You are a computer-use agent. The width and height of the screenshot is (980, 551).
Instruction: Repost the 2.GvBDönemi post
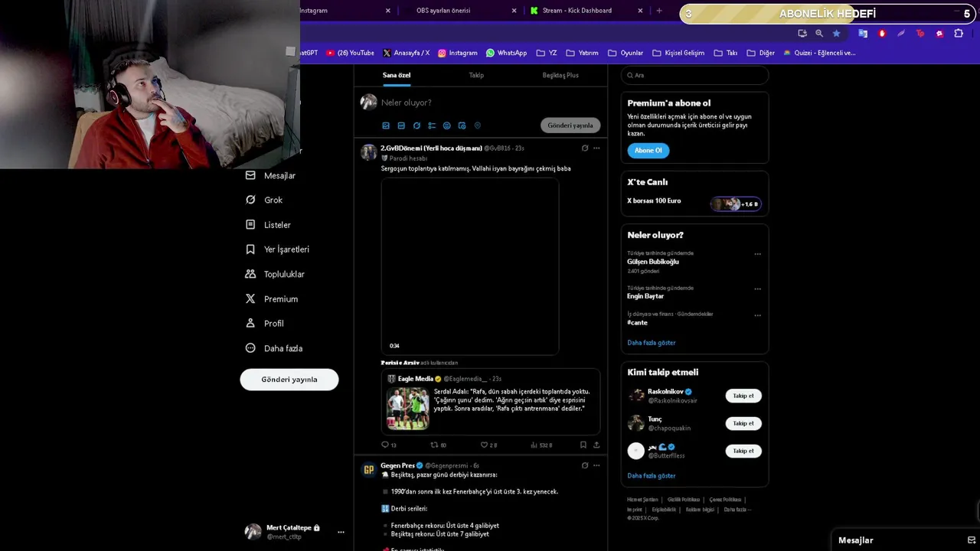click(438, 445)
